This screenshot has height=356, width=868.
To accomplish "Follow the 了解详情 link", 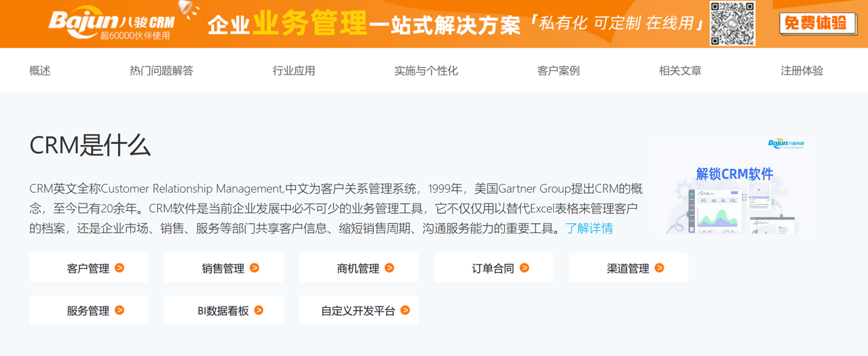I will [x=589, y=229].
